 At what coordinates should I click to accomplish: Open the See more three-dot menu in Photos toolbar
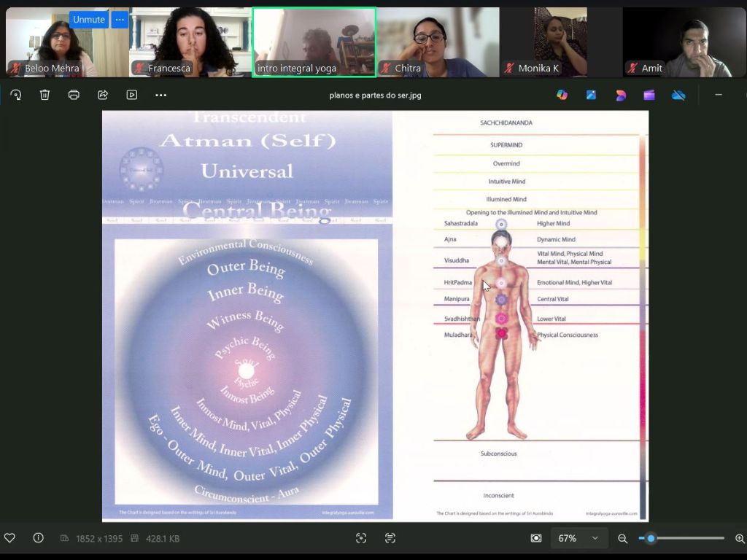pos(161,95)
